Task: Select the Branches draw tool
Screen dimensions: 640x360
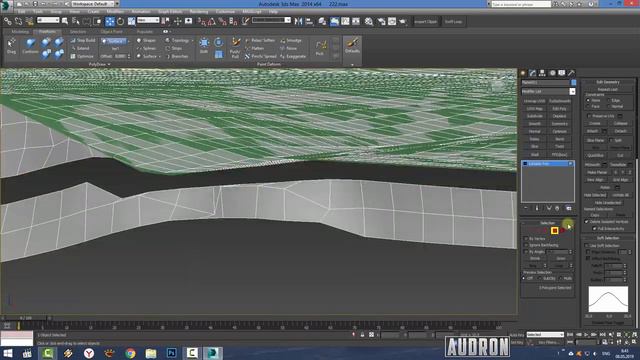Action: coord(177,56)
